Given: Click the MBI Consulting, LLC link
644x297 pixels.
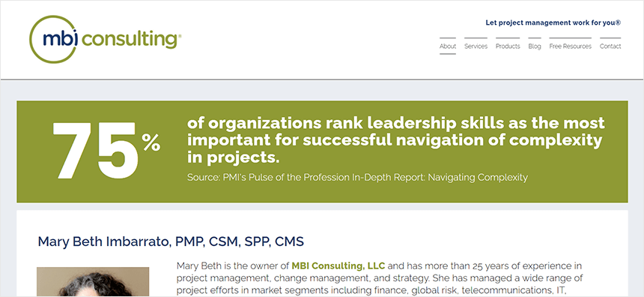Looking at the screenshot, I should coord(338,265).
